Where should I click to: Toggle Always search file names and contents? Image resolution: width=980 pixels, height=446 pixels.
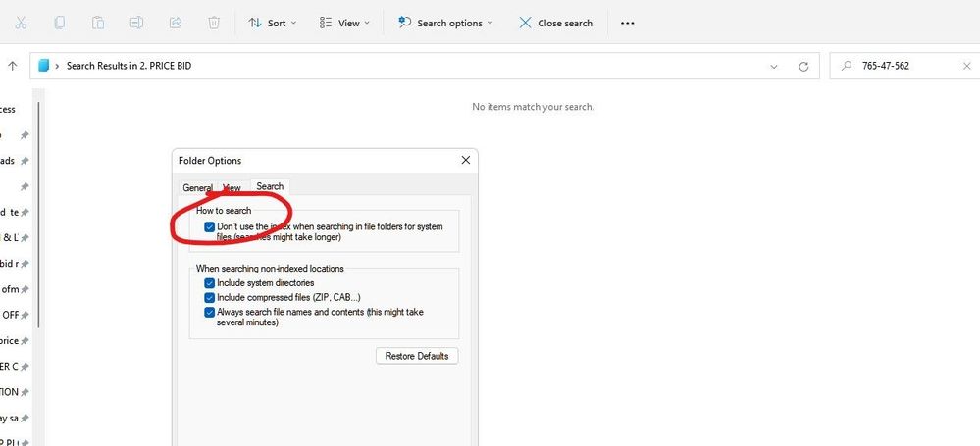(x=210, y=312)
